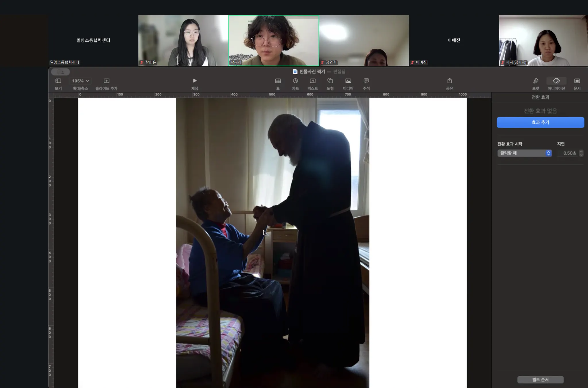Select the 박누리 participant video thumbnail
This screenshot has height=388, width=588.
tap(273, 40)
